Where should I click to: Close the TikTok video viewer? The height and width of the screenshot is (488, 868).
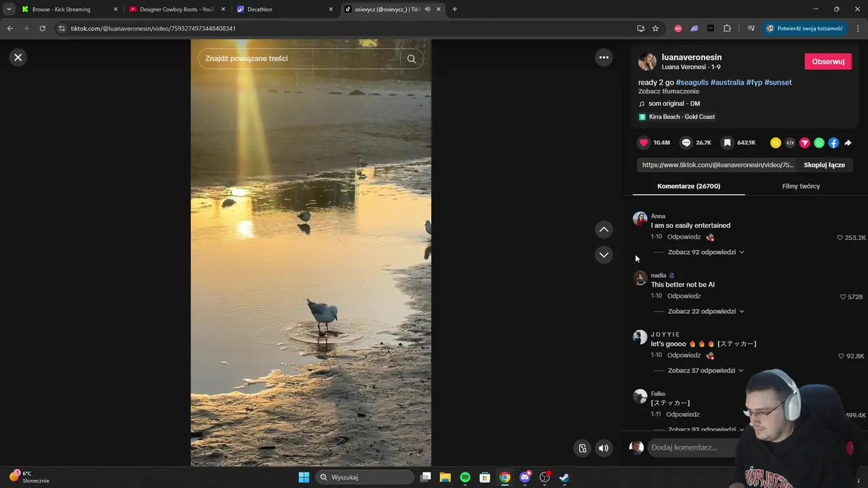click(x=18, y=58)
